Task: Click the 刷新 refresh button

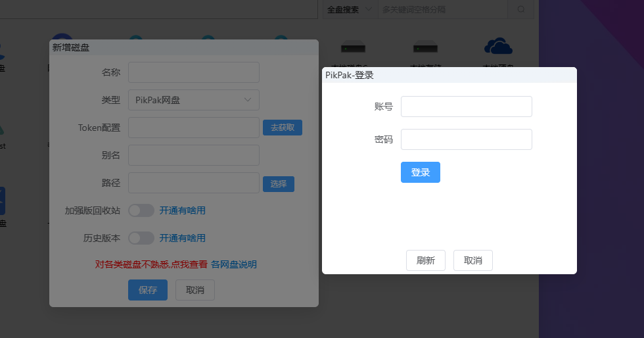Action: 426,260
